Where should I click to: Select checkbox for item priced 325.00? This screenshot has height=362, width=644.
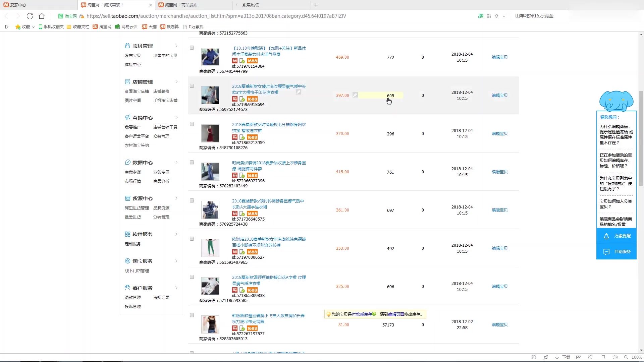point(192,277)
